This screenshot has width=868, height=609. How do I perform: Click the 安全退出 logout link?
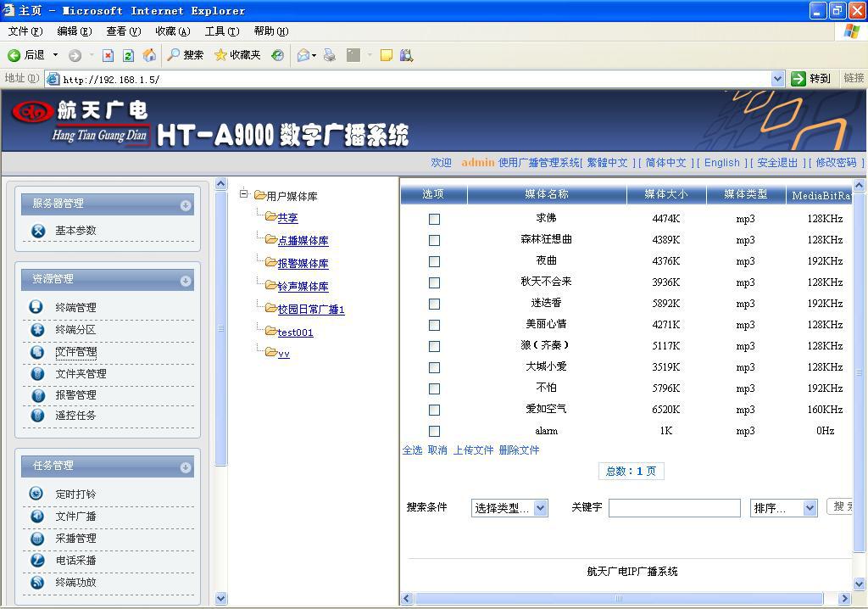(x=777, y=163)
